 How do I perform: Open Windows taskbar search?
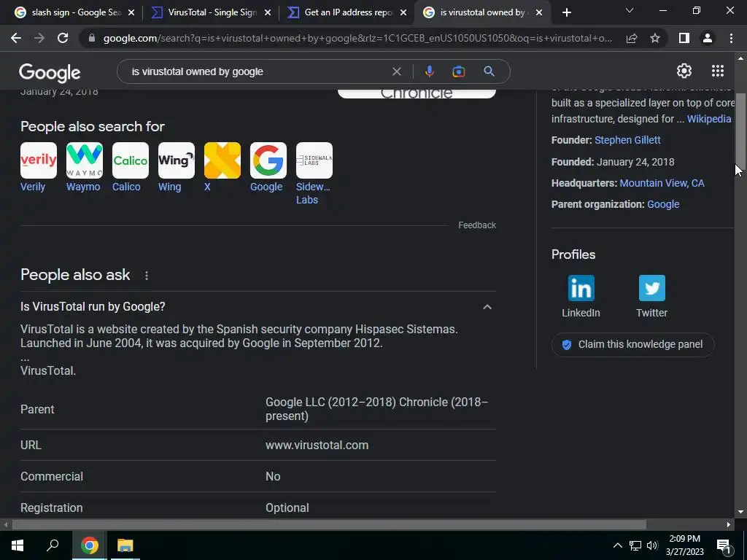pos(53,545)
